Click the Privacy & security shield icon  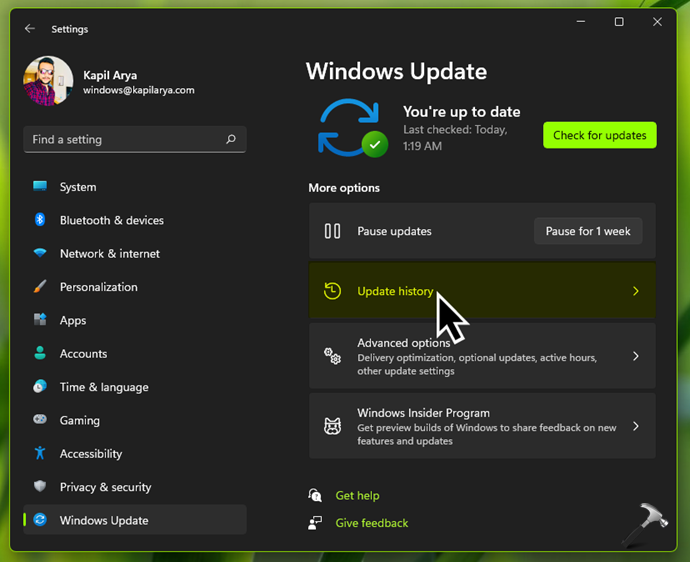pos(40,487)
